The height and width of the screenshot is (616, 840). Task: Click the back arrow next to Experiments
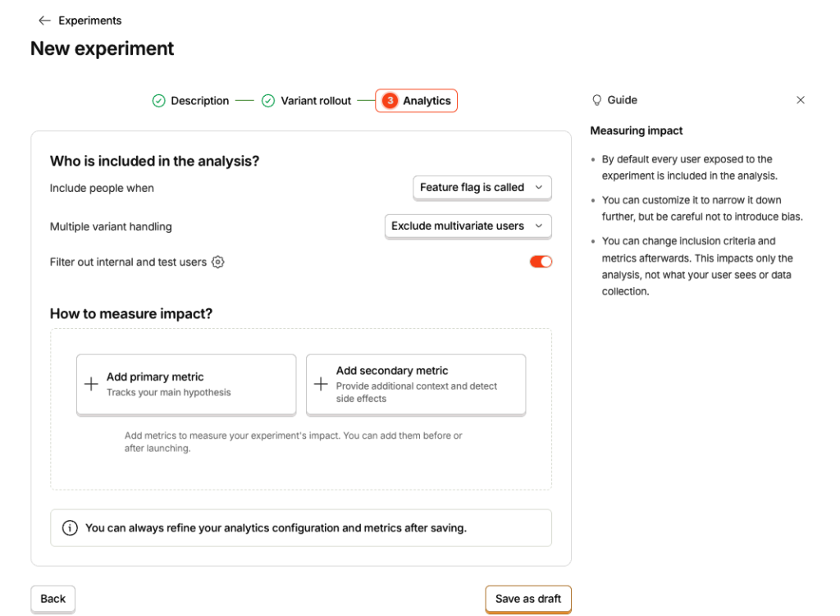(44, 21)
